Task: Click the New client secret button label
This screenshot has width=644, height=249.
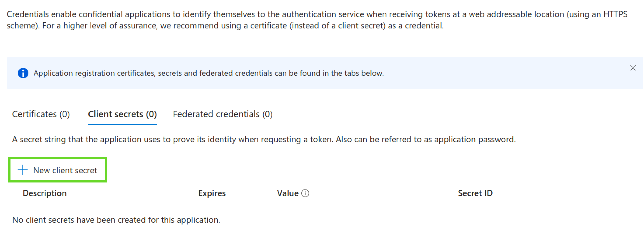Action: [65, 170]
